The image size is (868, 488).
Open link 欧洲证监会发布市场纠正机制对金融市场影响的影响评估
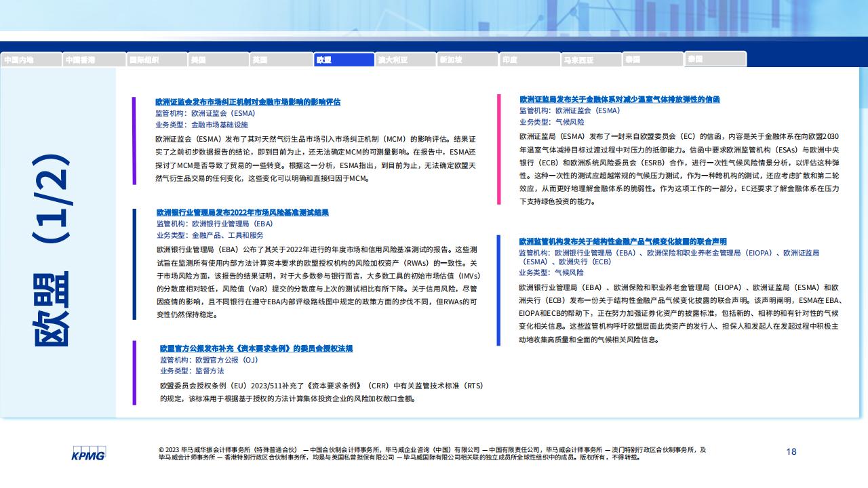(x=248, y=102)
